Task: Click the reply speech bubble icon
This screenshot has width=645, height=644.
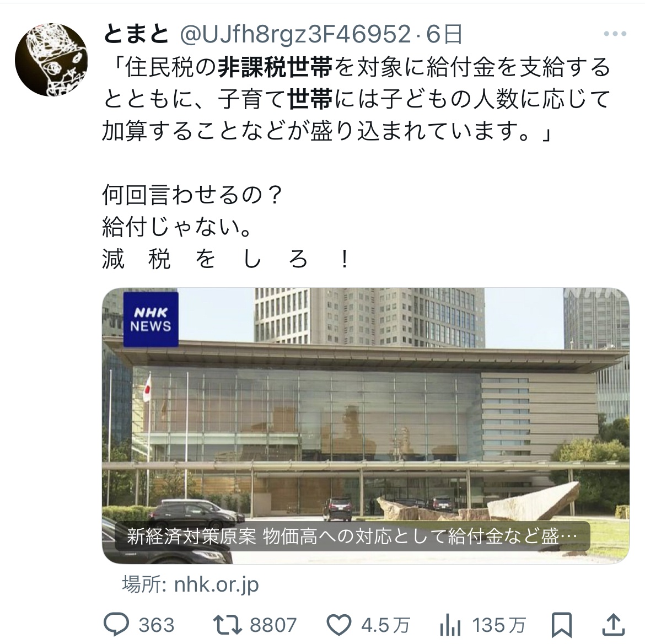Action: click(x=116, y=624)
